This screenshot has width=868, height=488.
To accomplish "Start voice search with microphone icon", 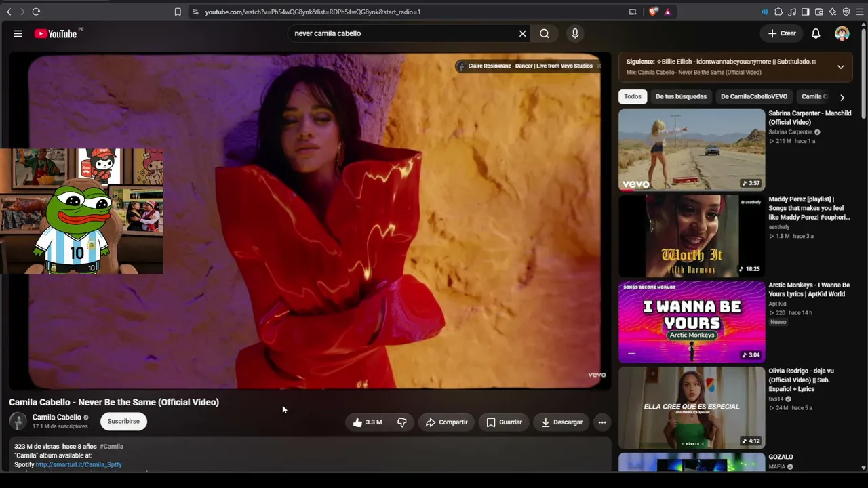I will (x=575, y=33).
